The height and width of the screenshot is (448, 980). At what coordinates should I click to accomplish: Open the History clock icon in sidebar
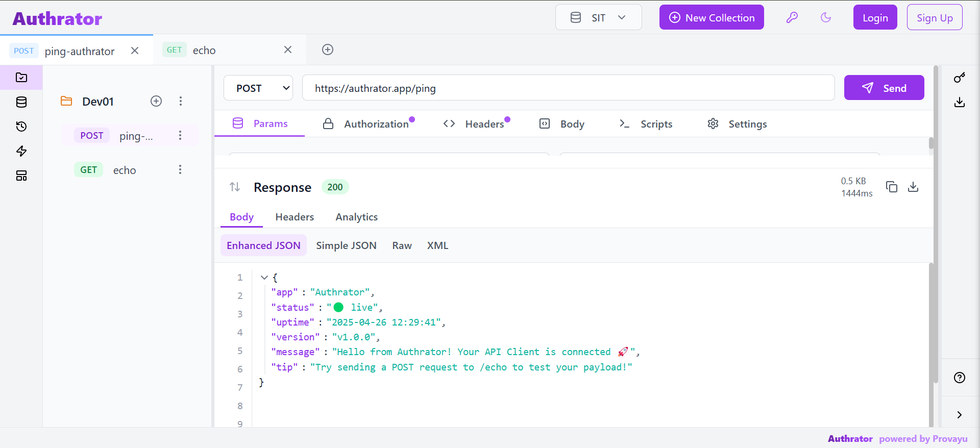tap(21, 127)
